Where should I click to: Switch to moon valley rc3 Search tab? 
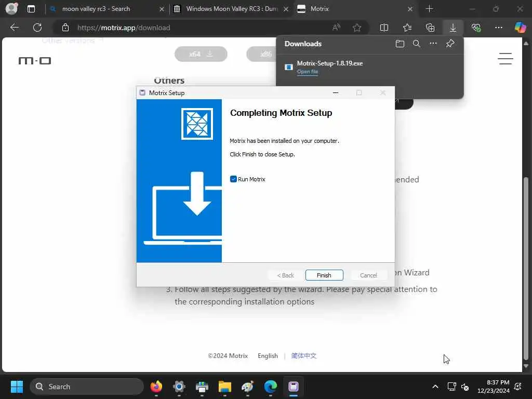tap(96, 9)
